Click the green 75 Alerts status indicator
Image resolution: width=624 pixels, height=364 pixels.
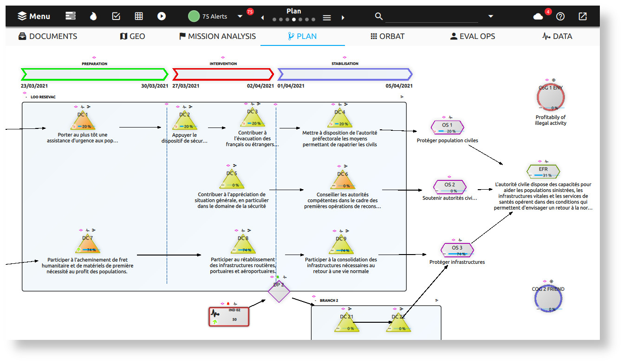coord(194,15)
